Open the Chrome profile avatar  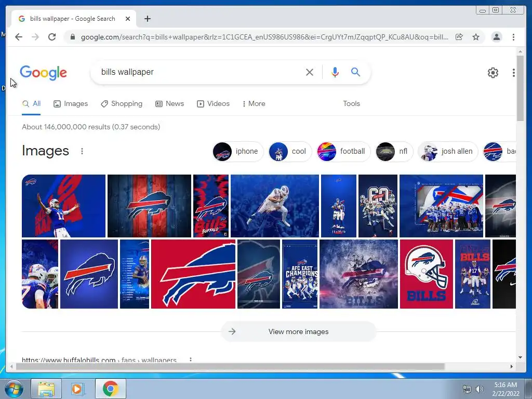click(496, 37)
